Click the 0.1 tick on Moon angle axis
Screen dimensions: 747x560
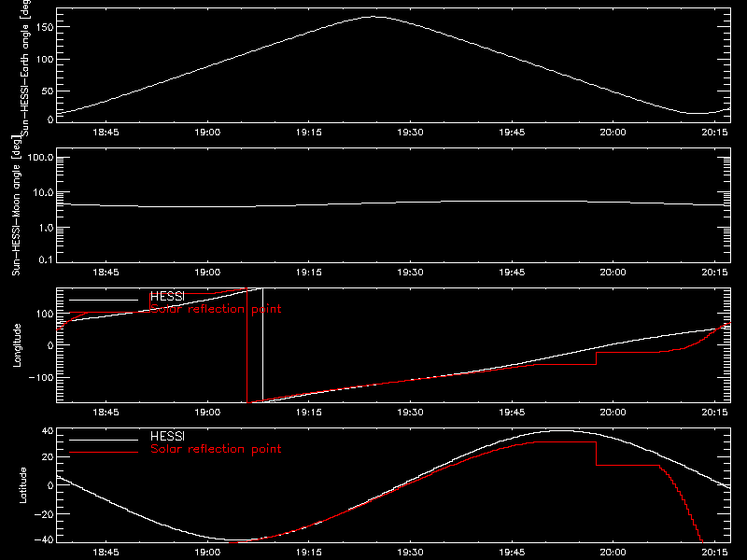click(x=46, y=260)
